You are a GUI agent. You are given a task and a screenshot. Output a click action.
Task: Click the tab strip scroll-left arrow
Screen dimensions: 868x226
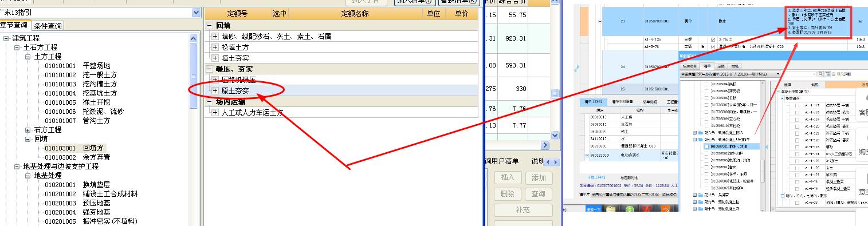548,162
